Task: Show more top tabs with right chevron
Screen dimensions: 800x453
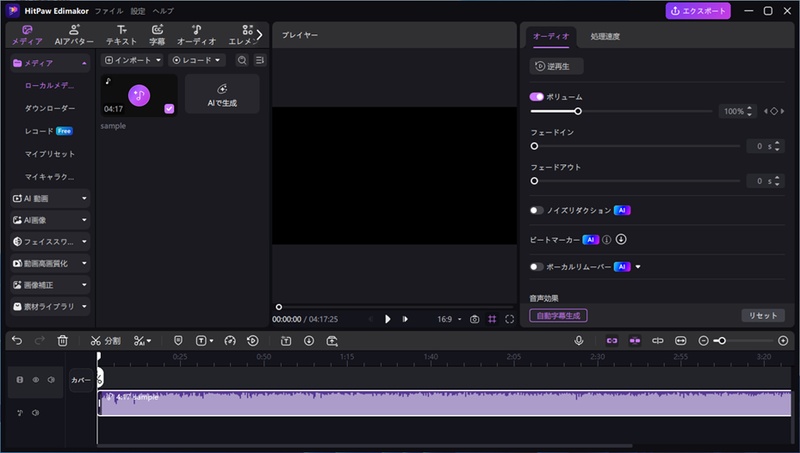Action: pos(259,35)
